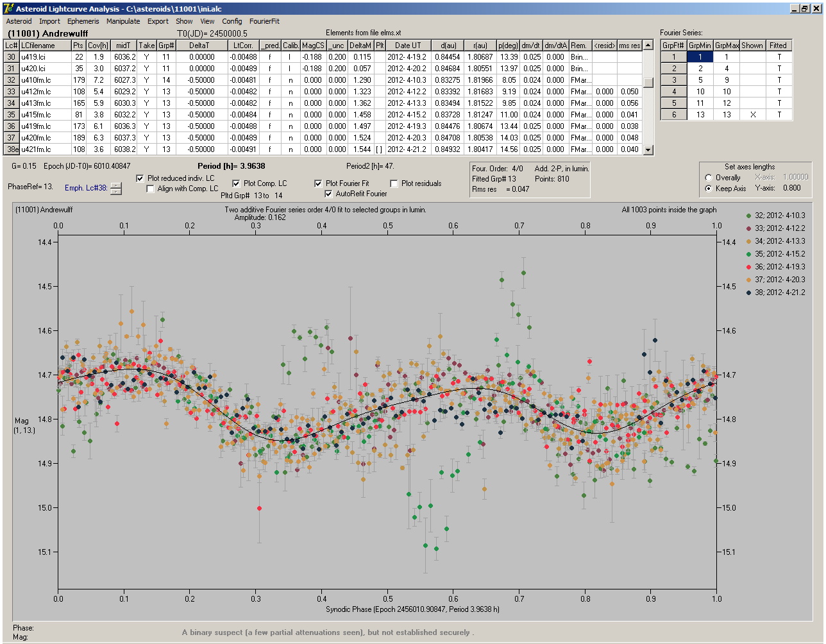Click the Shown X mark in row 6
Viewport: 826px width, 644px height.
(x=753, y=115)
